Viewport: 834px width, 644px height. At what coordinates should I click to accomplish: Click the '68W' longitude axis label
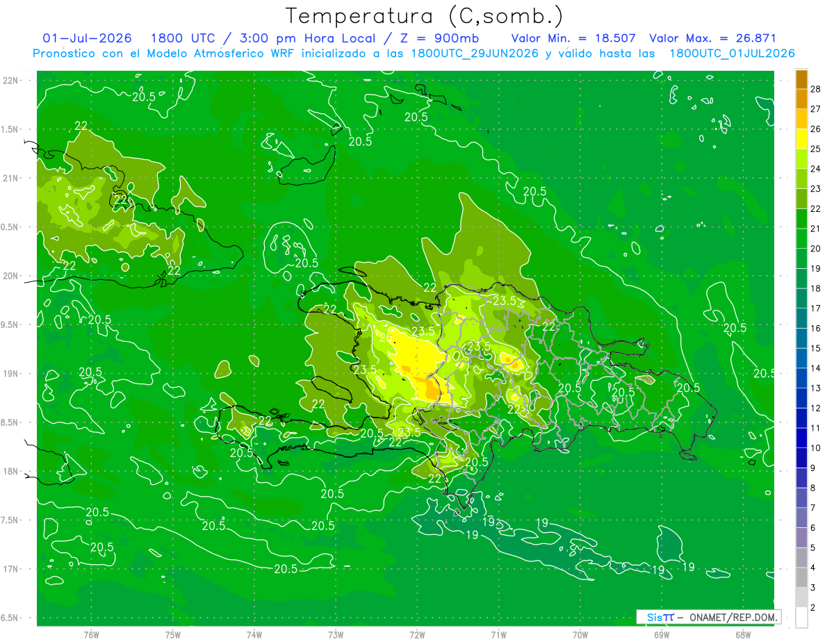coord(743,634)
